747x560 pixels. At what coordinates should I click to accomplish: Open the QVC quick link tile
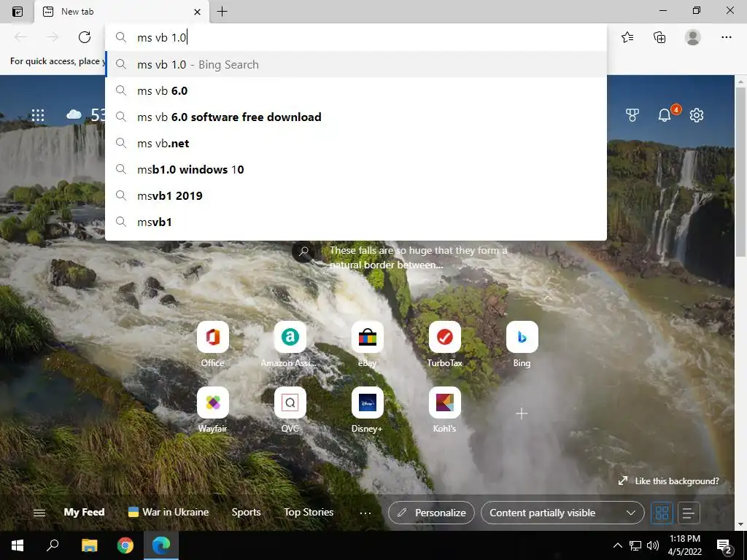coord(290,402)
